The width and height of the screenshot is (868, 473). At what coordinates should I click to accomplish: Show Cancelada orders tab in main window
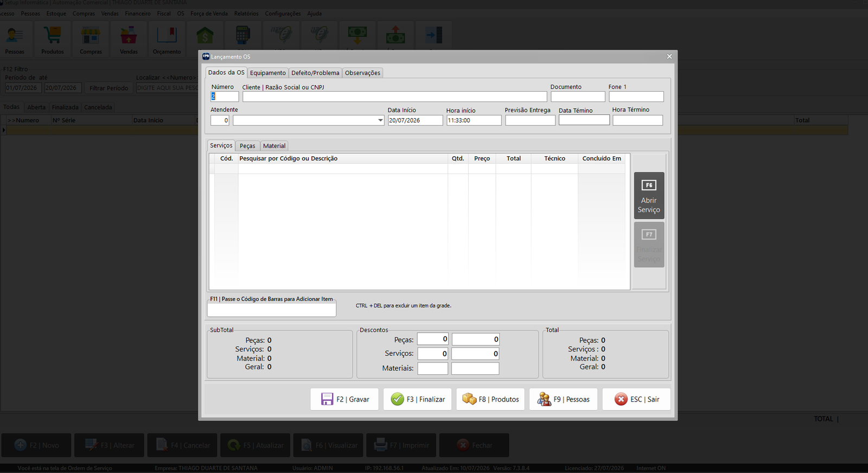(98, 107)
